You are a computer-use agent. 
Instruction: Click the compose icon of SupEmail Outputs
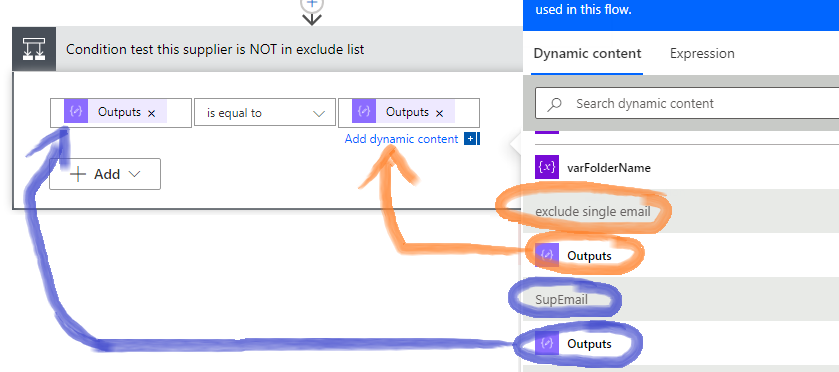tap(547, 343)
